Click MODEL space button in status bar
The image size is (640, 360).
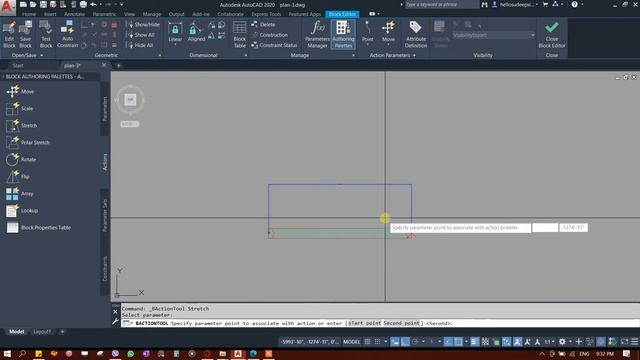pyautogui.click(x=351, y=342)
